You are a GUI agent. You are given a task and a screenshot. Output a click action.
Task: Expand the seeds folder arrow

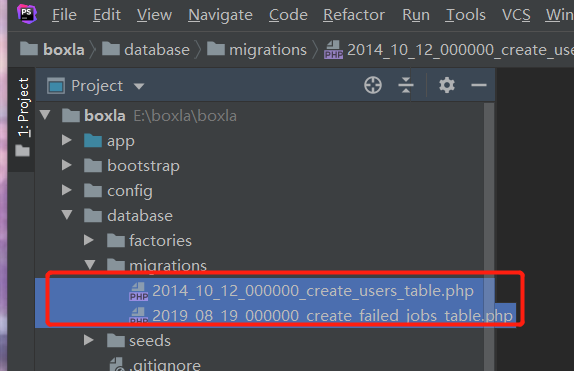tap(89, 340)
